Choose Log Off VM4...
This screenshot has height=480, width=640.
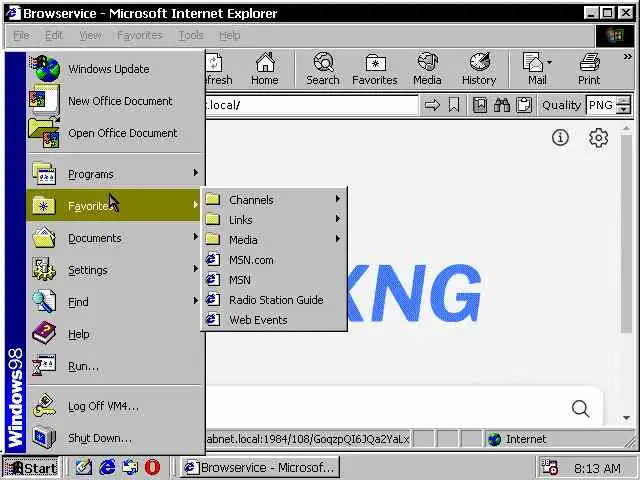[x=115, y=406]
